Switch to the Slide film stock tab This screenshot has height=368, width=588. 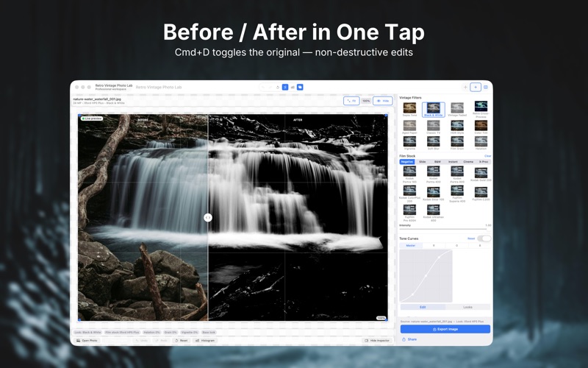pyautogui.click(x=422, y=162)
